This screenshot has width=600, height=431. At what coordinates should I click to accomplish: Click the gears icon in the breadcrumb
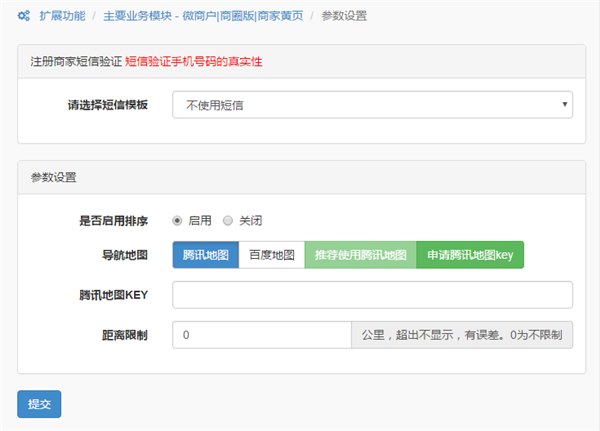24,16
